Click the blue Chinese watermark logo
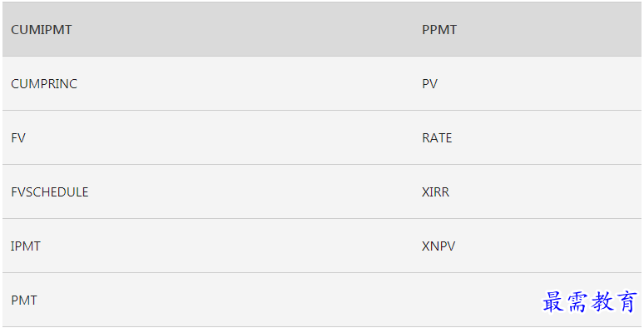 [x=590, y=302]
